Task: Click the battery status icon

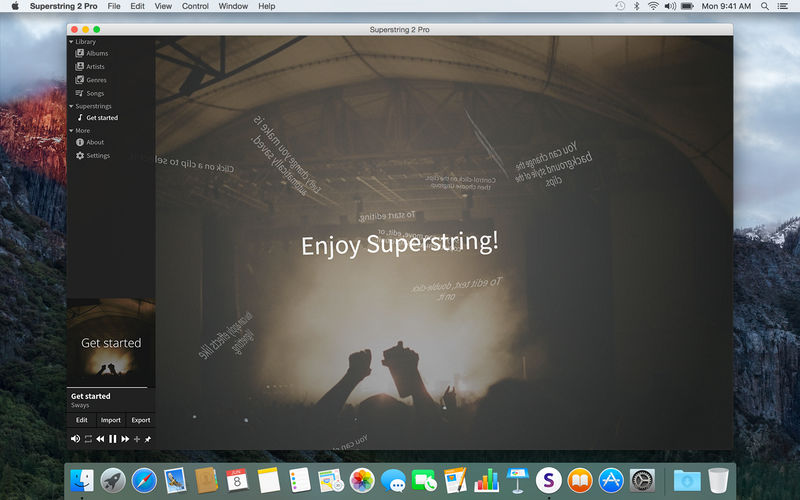Action: (x=687, y=6)
